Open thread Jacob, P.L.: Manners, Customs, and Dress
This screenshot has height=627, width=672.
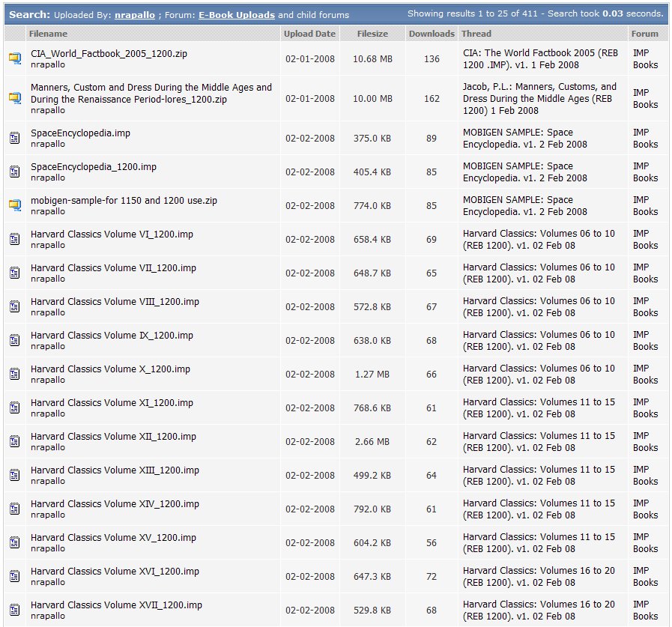tap(539, 99)
